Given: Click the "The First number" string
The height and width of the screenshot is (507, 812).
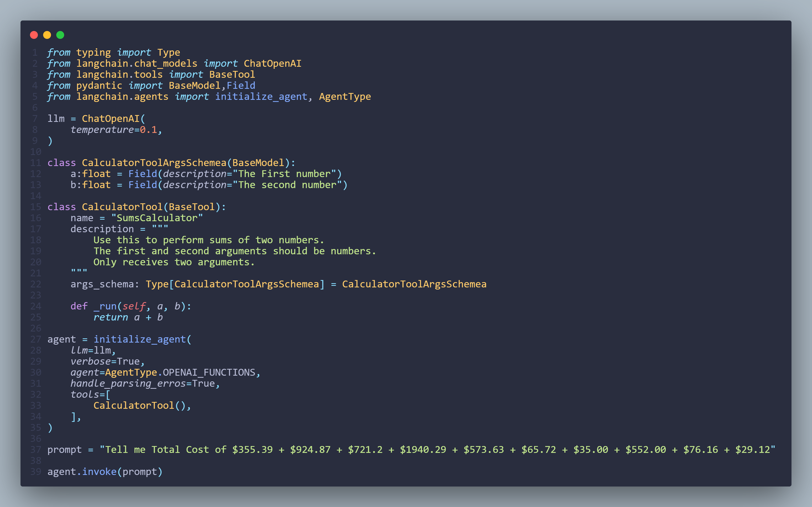Looking at the screenshot, I should coord(284,174).
